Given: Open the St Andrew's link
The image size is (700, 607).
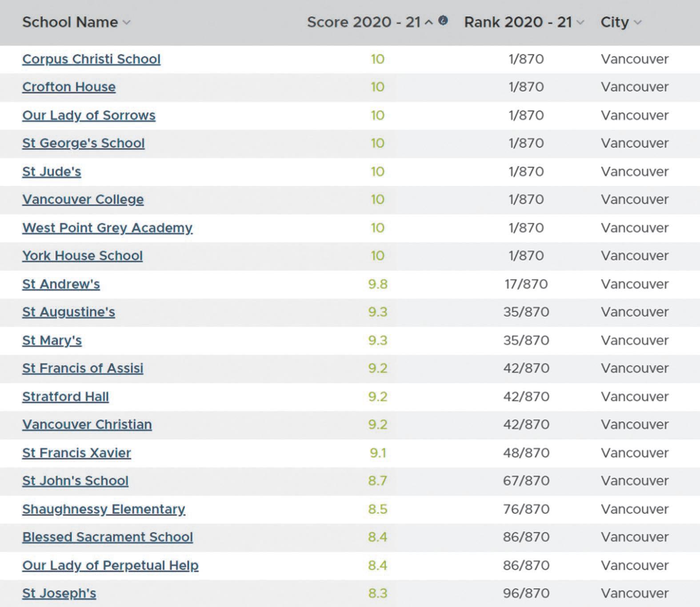Looking at the screenshot, I should pyautogui.click(x=61, y=284).
